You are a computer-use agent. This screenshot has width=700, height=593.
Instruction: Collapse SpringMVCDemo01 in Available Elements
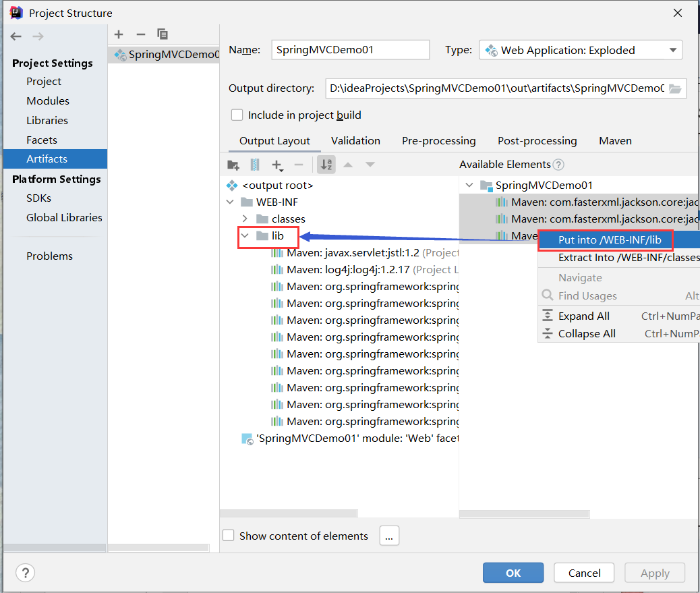tap(469, 186)
